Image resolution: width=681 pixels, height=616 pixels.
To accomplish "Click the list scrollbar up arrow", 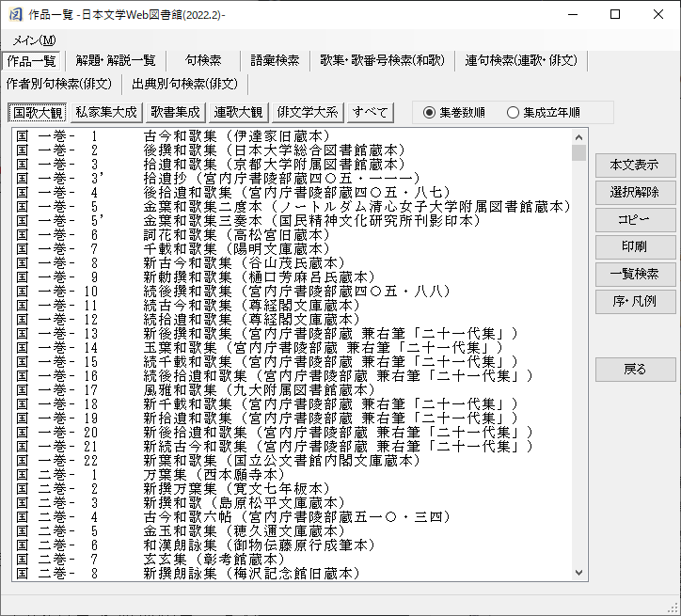I will pyautogui.click(x=578, y=137).
